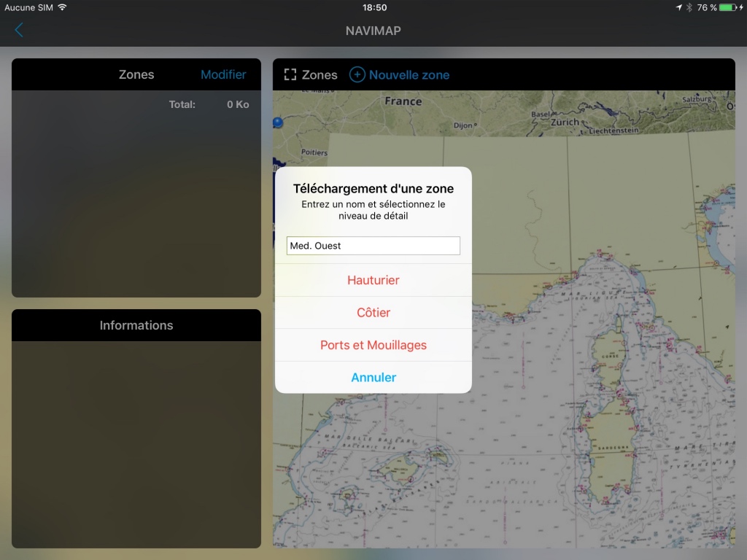The width and height of the screenshot is (747, 560).
Task: Tap the Nouvelle zone label
Action: tap(409, 75)
